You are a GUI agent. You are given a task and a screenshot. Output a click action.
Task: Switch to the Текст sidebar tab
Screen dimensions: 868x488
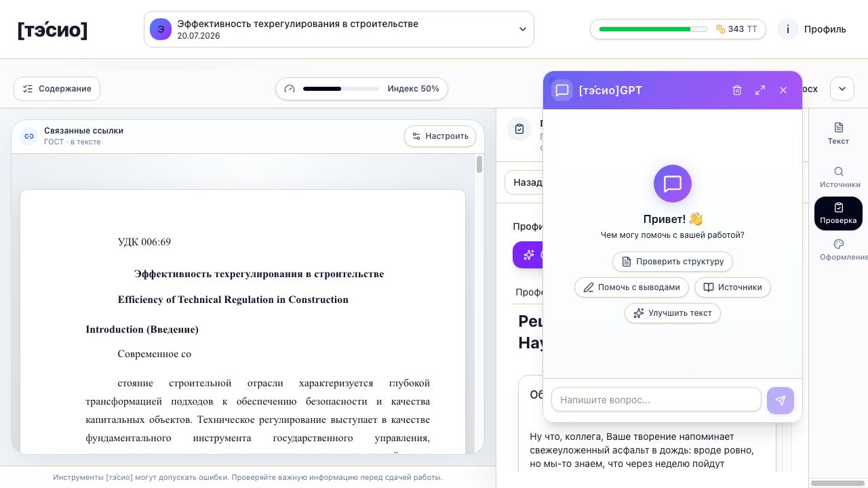tap(838, 134)
